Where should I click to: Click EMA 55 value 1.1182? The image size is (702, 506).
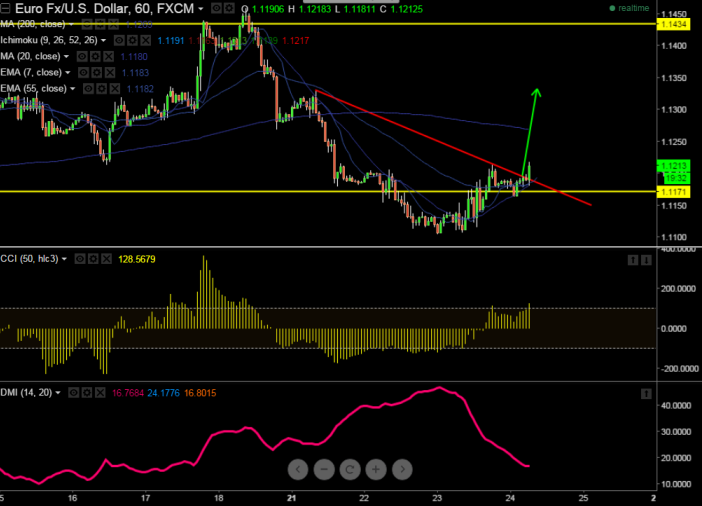pyautogui.click(x=140, y=89)
